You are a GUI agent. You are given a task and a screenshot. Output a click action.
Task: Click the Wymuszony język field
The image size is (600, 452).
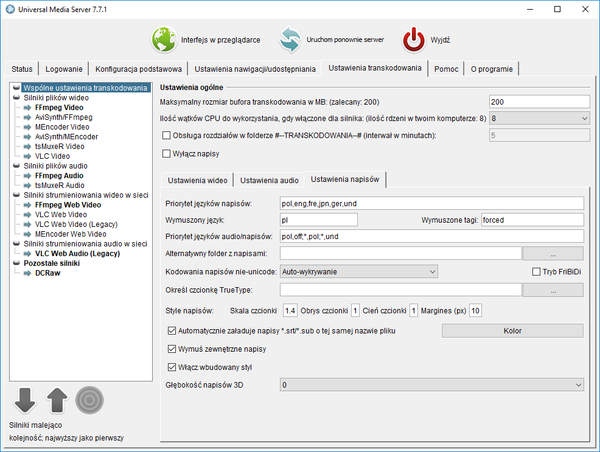[319, 220]
